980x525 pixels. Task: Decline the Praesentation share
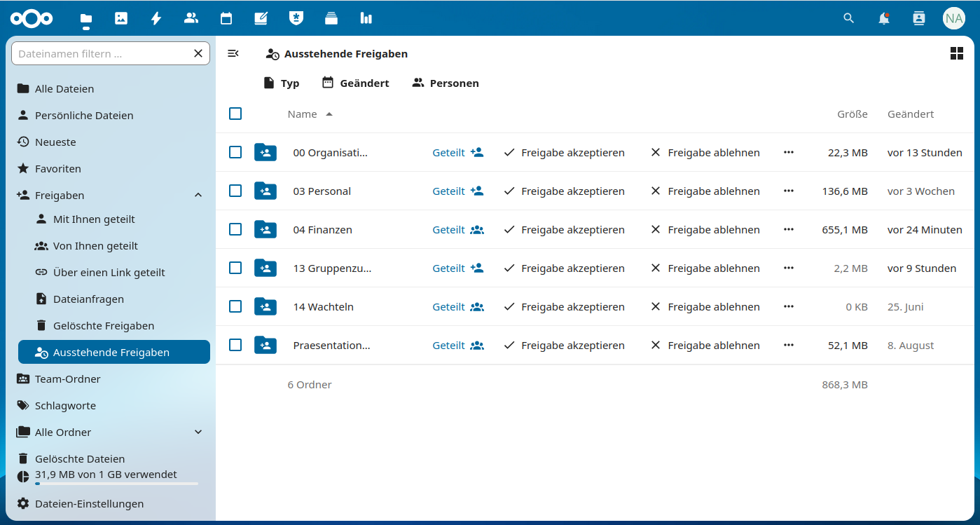tap(705, 345)
